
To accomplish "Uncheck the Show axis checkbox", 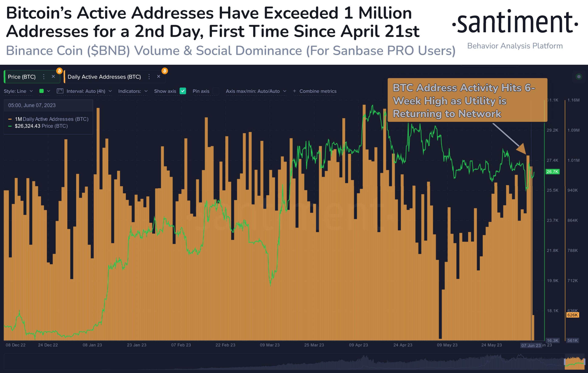I will tap(183, 91).
